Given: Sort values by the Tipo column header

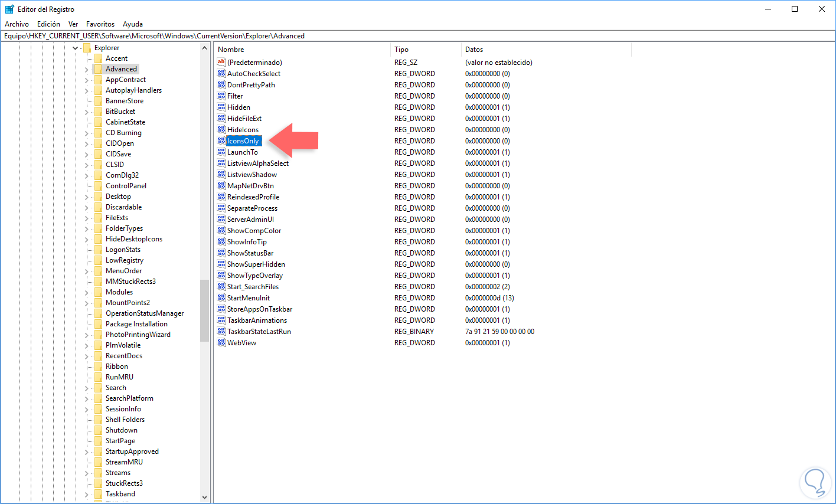Looking at the screenshot, I should (426, 50).
